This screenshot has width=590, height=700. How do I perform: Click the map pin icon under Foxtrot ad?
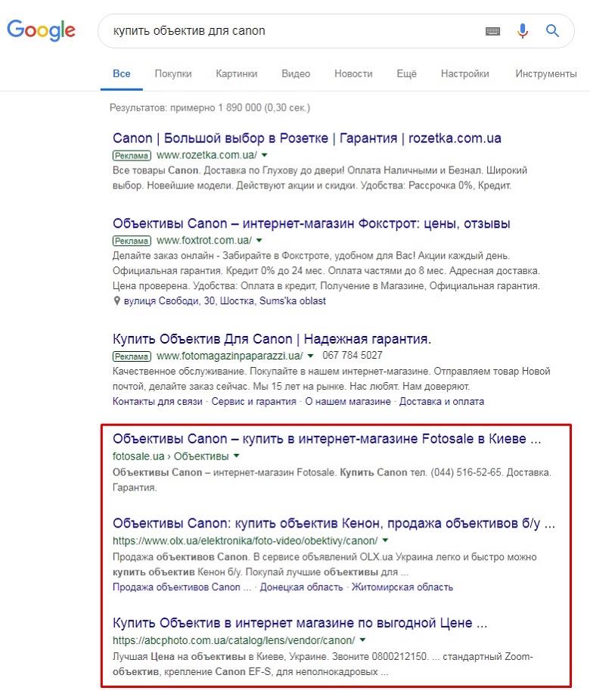coord(117,301)
